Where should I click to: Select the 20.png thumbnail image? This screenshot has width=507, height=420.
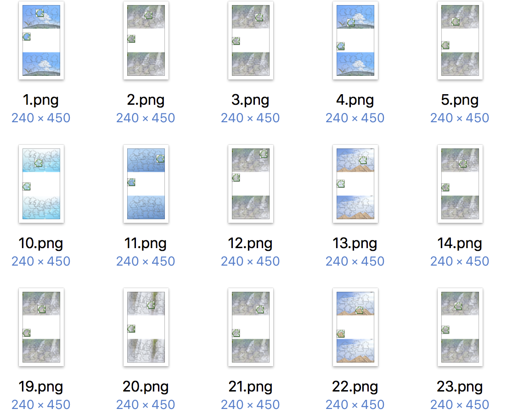(x=146, y=327)
